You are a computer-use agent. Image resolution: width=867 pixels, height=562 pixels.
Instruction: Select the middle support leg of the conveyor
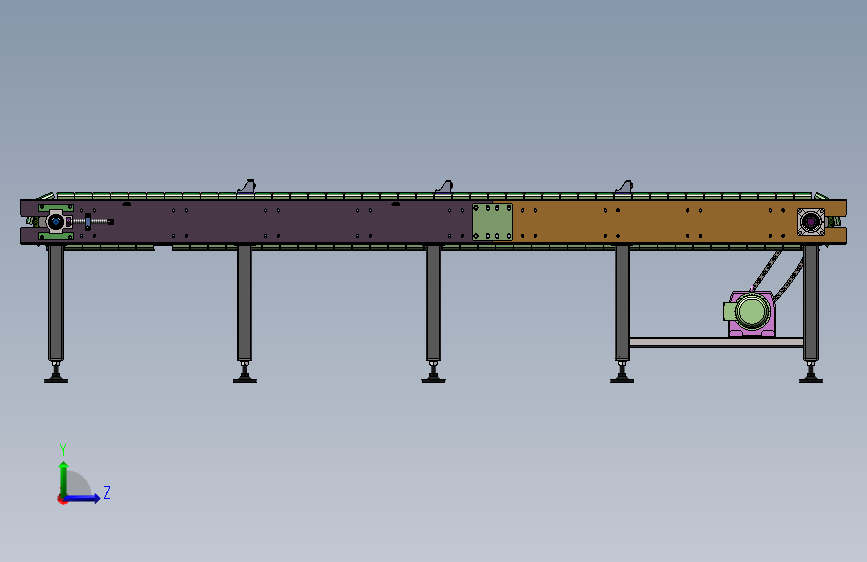click(434, 303)
